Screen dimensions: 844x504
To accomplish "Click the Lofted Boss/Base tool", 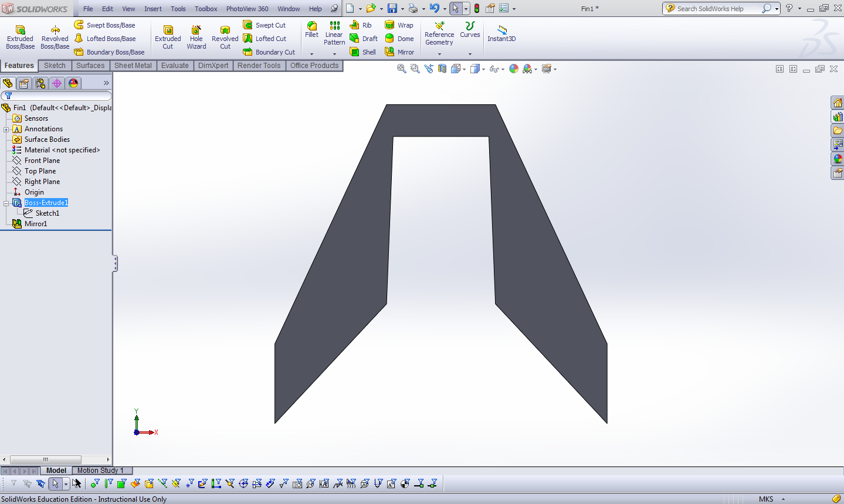I will point(104,39).
